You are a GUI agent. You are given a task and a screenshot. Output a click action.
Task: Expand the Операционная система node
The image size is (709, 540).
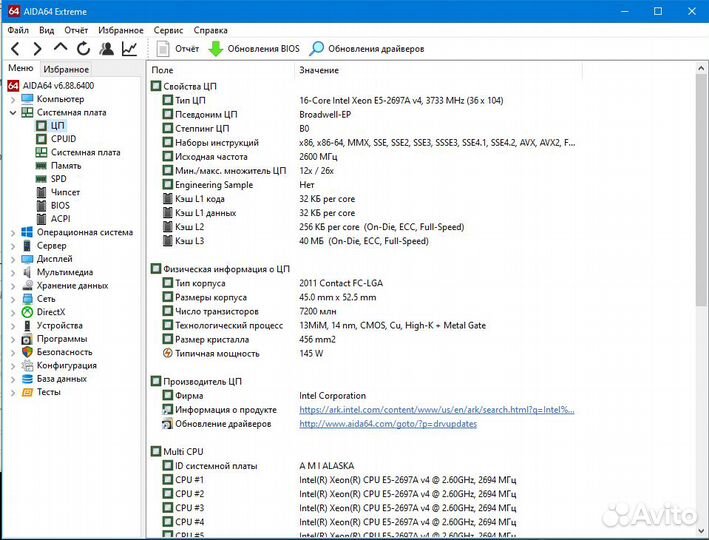tap(13, 232)
